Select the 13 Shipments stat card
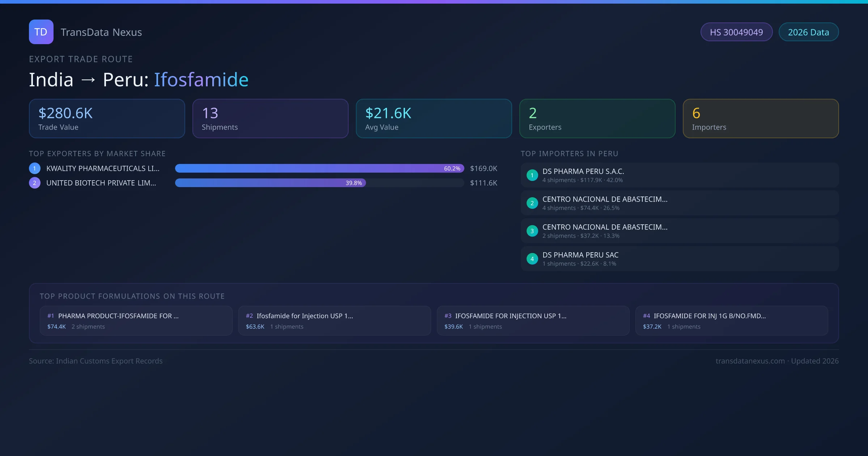This screenshot has height=456, width=868. 270,119
